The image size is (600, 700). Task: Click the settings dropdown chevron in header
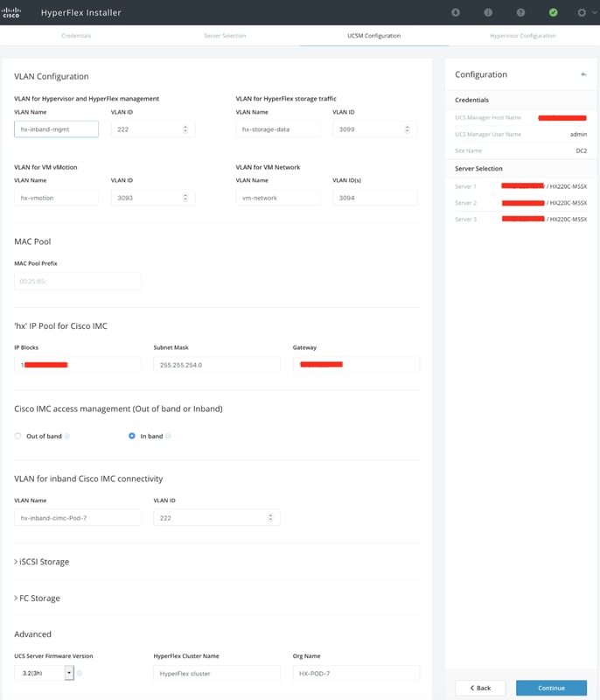tap(594, 12)
